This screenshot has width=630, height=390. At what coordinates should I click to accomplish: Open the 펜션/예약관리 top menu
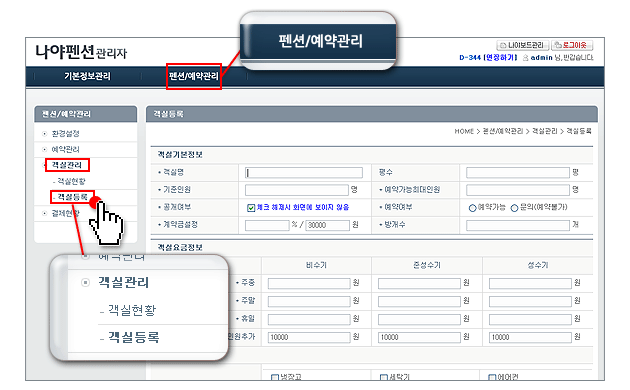coord(194,76)
